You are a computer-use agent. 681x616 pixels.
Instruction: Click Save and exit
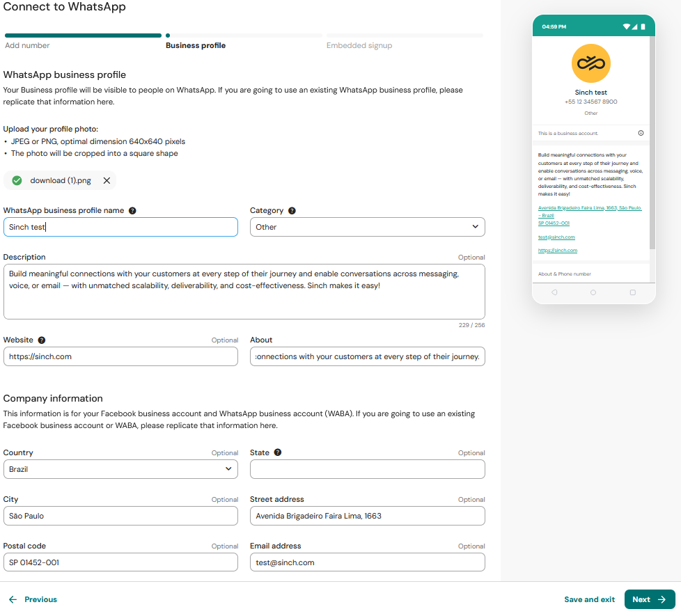(589, 599)
